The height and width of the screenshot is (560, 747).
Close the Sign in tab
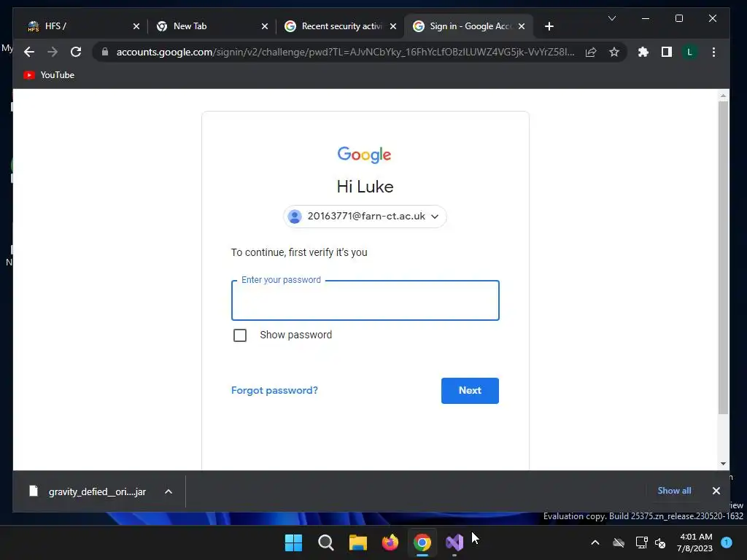(x=521, y=26)
